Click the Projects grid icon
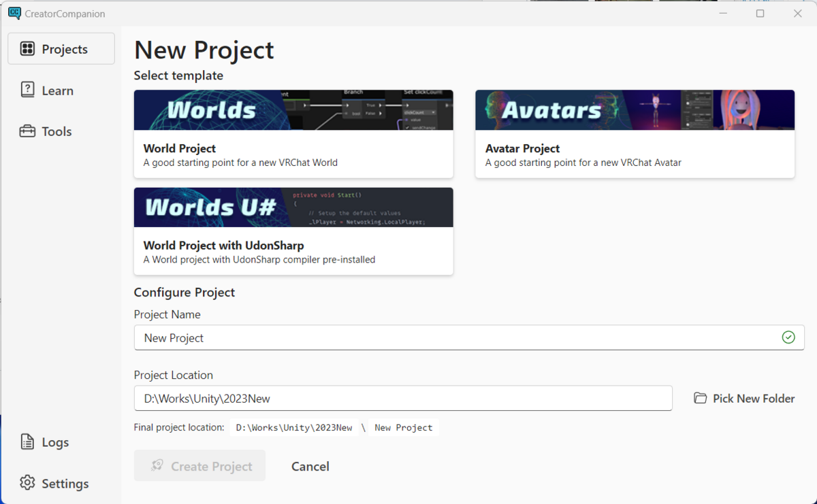This screenshot has width=817, height=504. 27,49
